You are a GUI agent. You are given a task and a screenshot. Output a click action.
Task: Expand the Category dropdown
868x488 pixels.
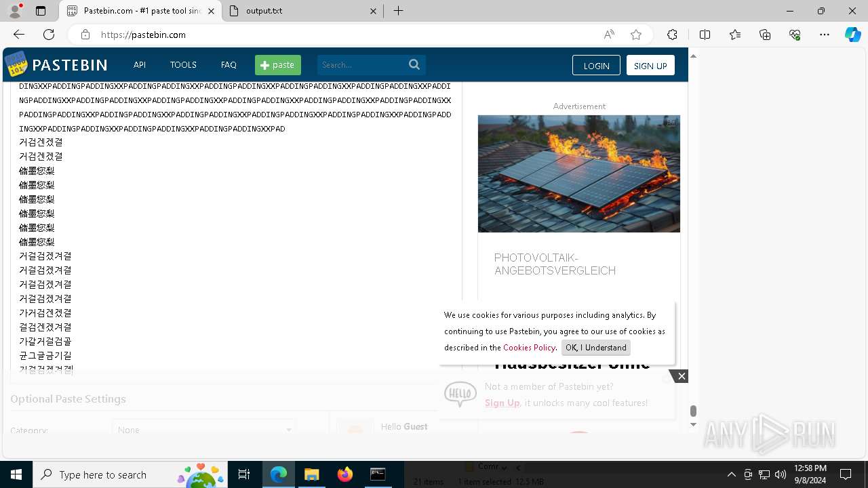[x=203, y=430]
